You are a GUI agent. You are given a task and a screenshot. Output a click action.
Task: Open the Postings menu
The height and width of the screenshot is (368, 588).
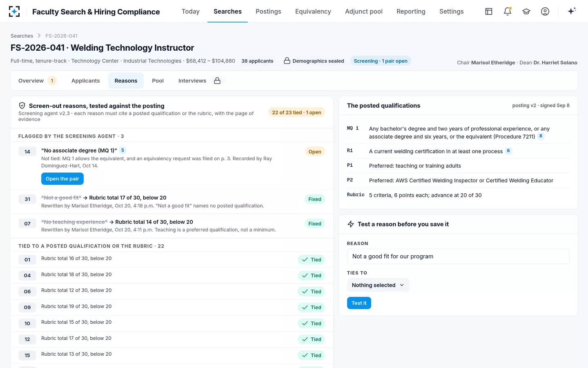pyautogui.click(x=268, y=11)
